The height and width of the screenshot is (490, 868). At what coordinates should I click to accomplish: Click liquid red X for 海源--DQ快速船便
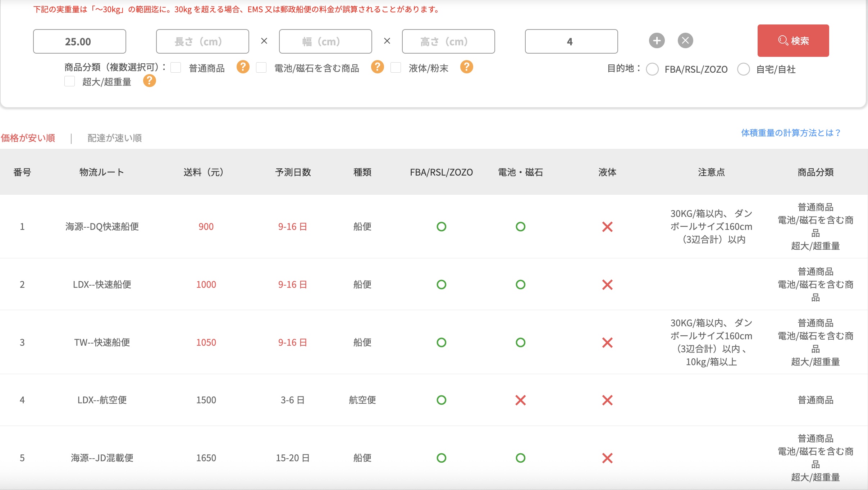point(607,227)
